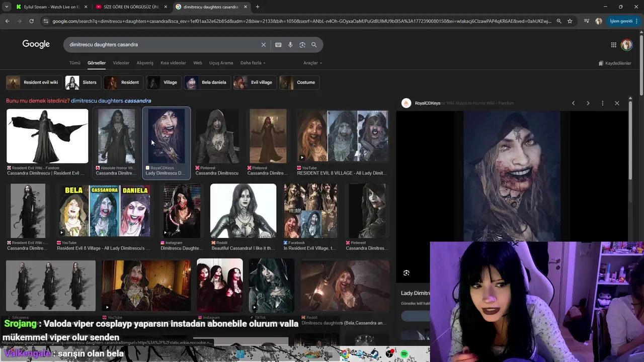Open the Chrome profile avatar
Viewport: 644px width, 362px height.
point(598,21)
